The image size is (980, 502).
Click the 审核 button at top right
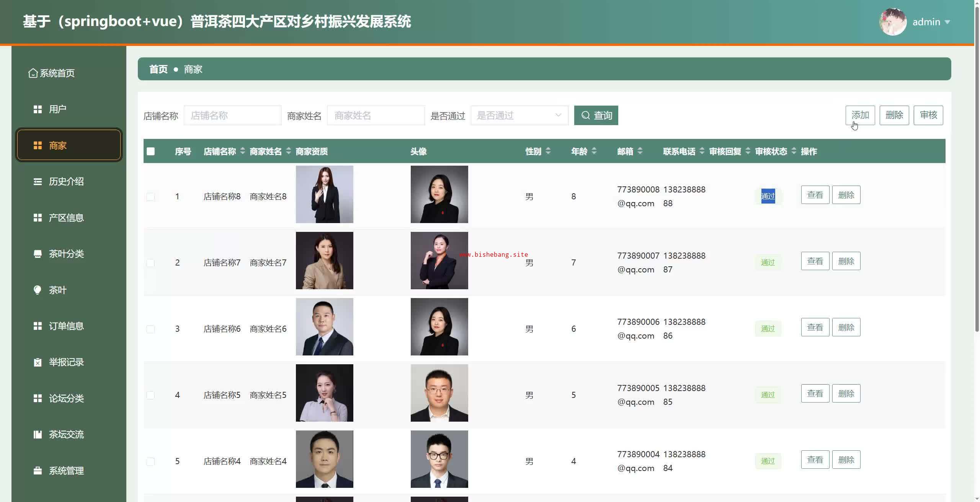point(928,115)
